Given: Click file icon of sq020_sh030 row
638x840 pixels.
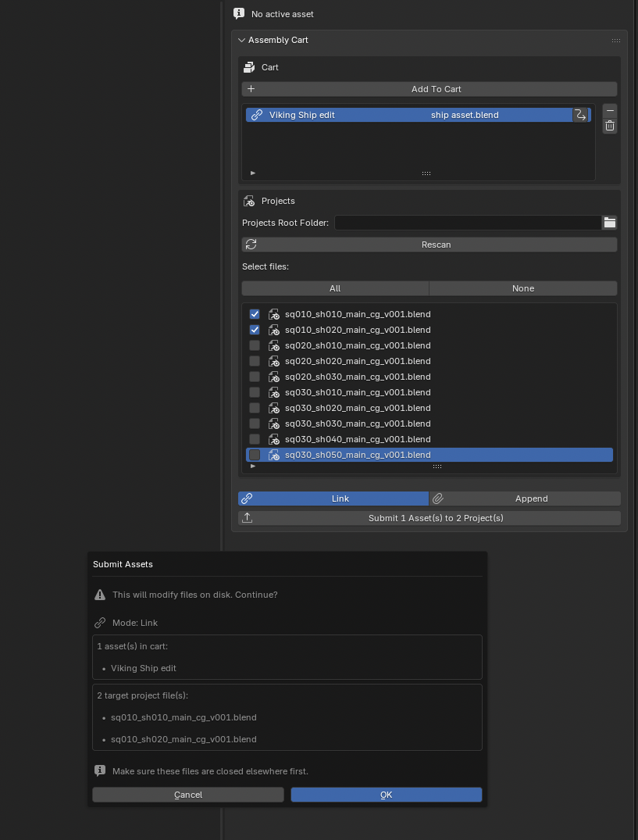Looking at the screenshot, I should (x=274, y=377).
